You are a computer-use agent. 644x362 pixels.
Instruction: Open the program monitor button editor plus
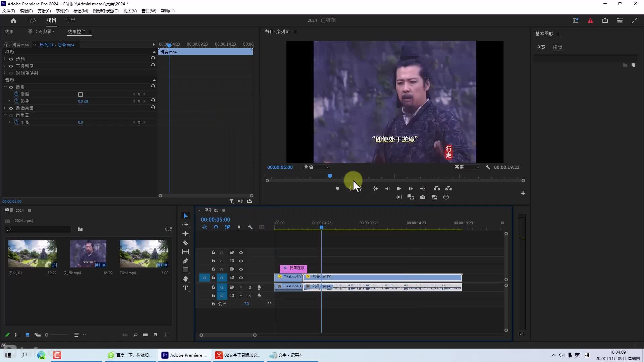click(x=523, y=193)
